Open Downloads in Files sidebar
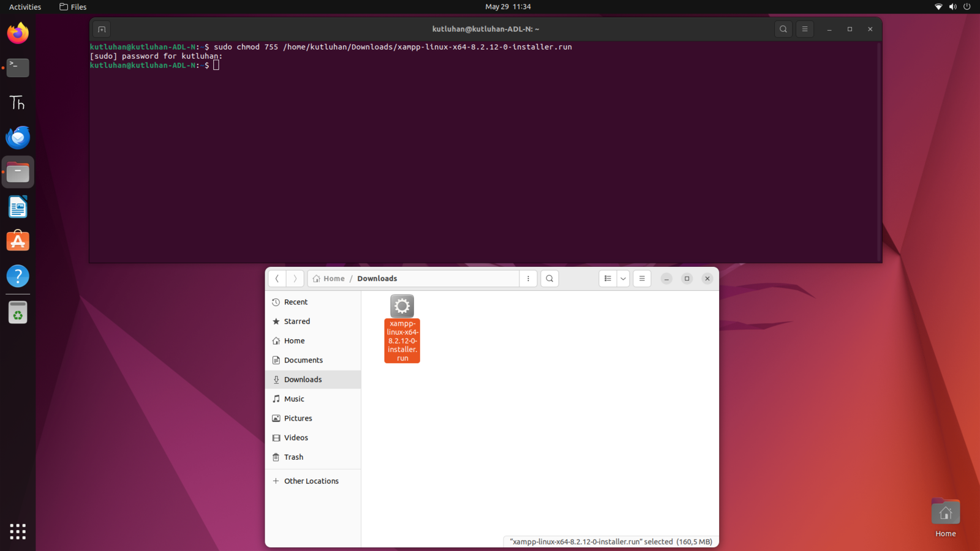980x551 pixels. pyautogui.click(x=313, y=380)
